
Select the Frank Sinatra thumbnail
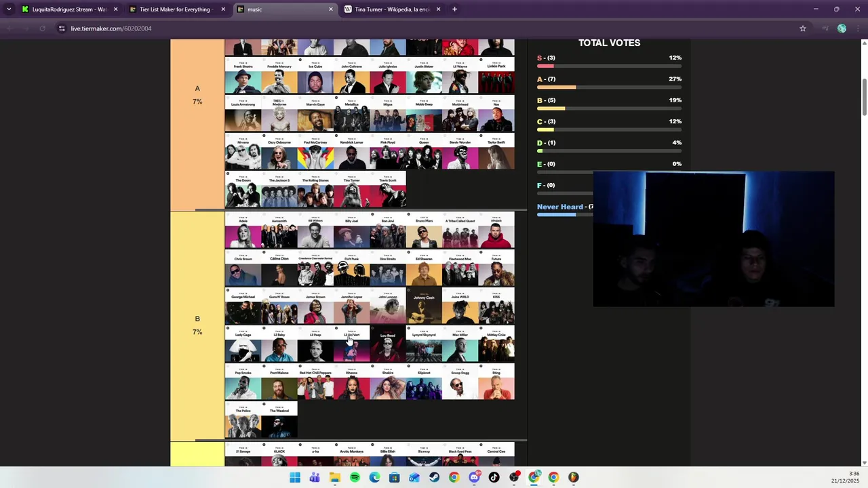243,76
